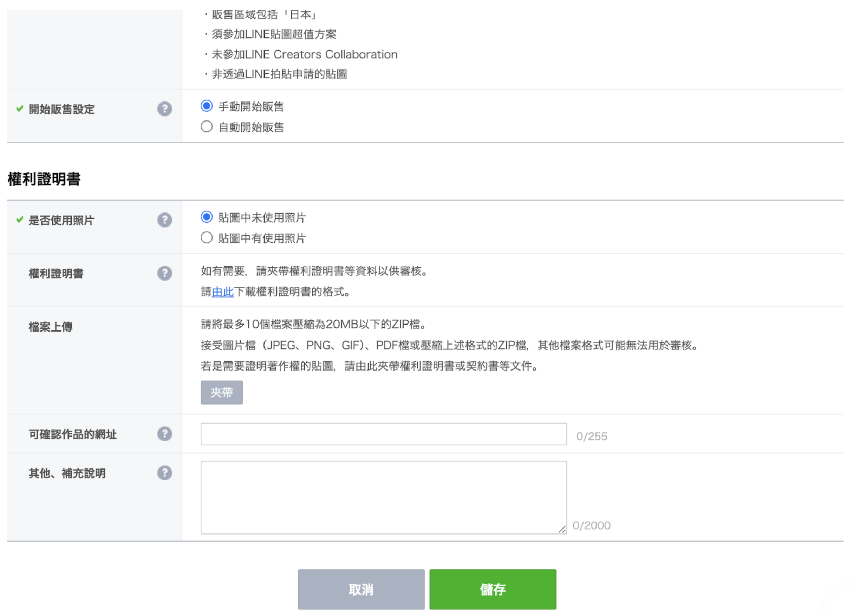Click help icon beside 開始販售設定
Viewport: 853px width, 616px height.
[164, 109]
